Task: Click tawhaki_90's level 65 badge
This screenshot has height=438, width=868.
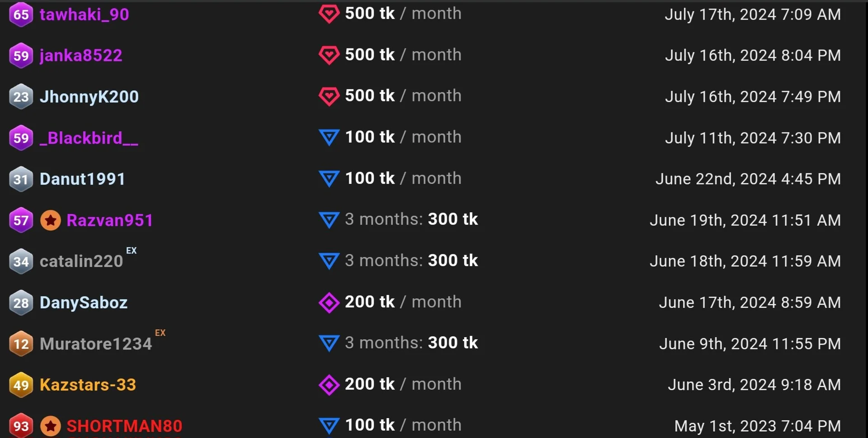Action: pos(21,14)
